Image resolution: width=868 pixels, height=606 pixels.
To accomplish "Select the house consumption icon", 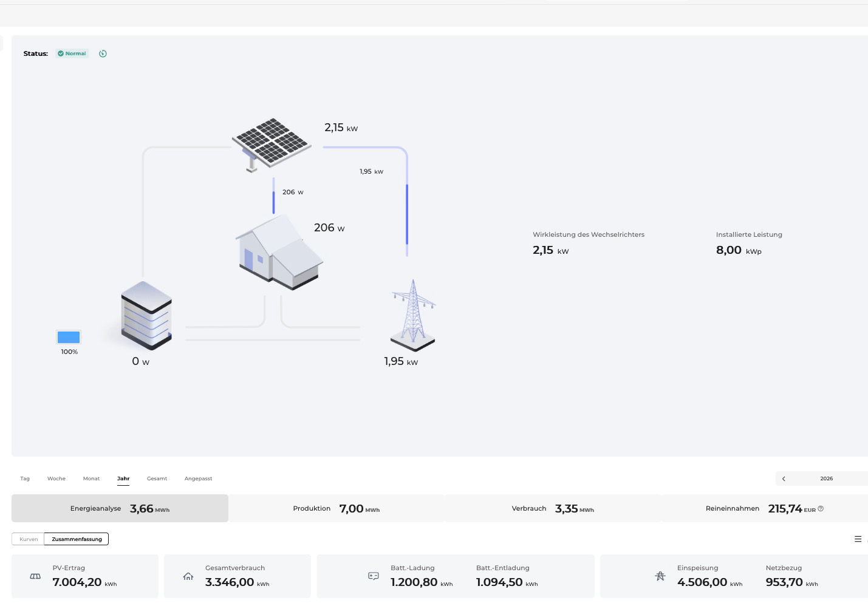I will [x=279, y=251].
